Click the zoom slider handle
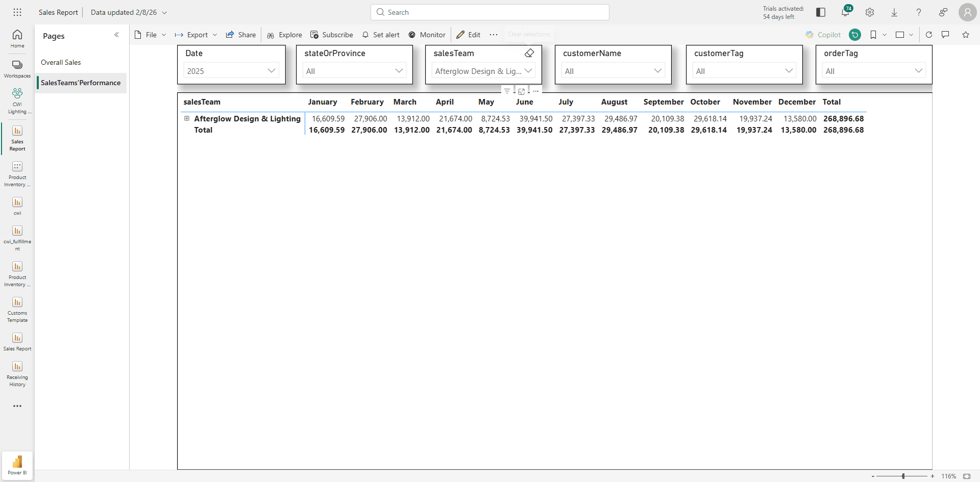This screenshot has height=482, width=980. (903, 476)
